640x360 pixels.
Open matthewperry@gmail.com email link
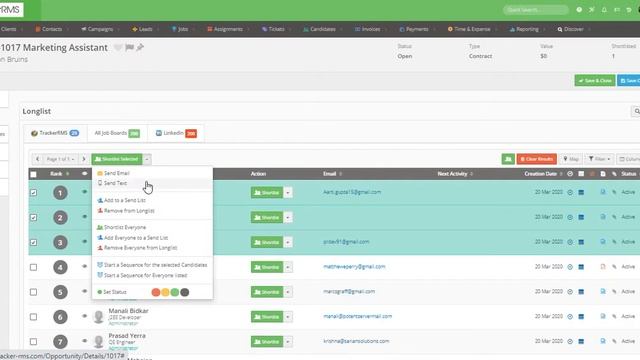coord(354,267)
